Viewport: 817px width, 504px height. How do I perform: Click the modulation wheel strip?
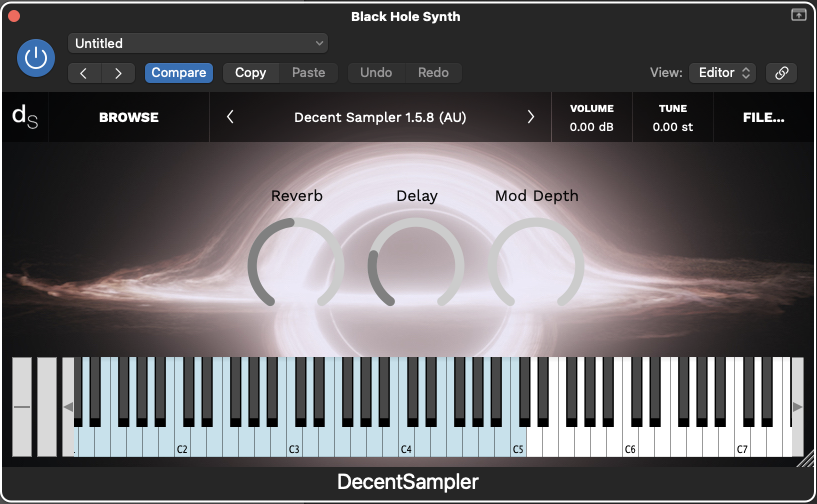click(47, 407)
